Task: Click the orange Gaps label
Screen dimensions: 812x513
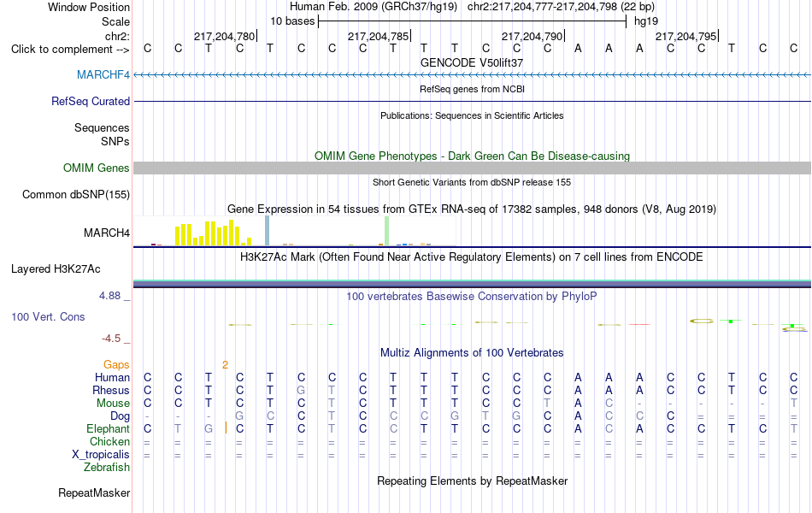Action: click(116, 365)
